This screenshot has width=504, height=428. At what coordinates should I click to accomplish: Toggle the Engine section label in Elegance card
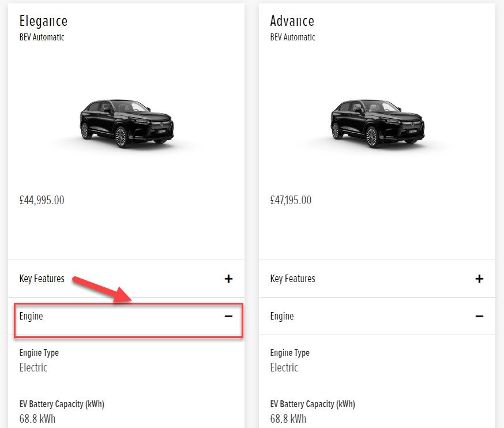point(31,316)
